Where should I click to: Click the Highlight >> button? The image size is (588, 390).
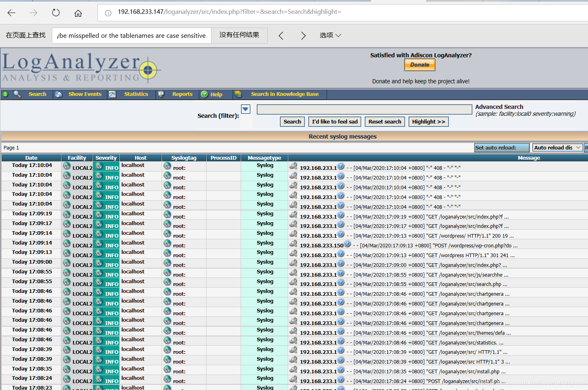coord(429,121)
